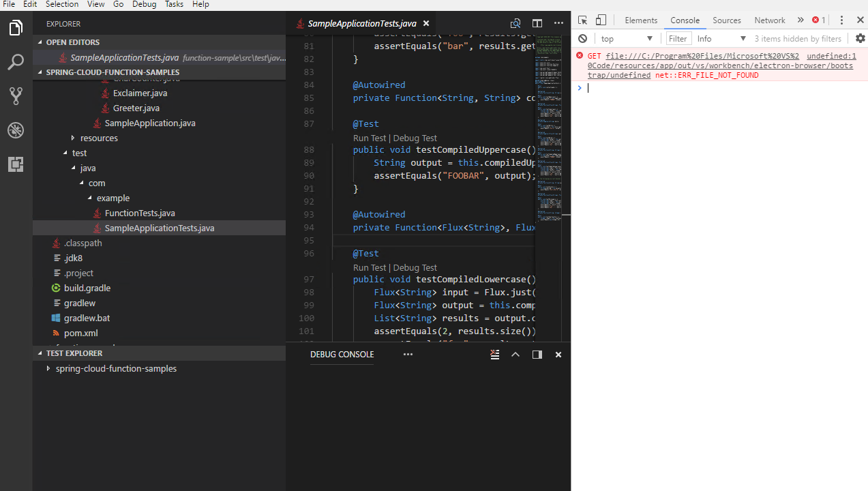
Task: Open the 'top' frame dropdown in Console
Action: (625, 38)
